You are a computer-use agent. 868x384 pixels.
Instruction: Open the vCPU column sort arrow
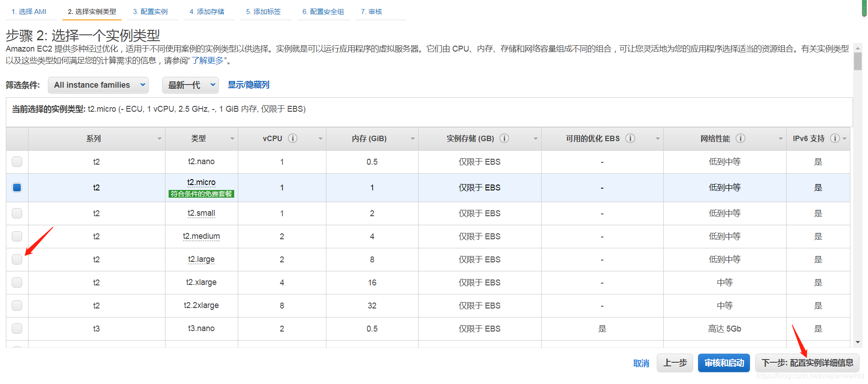321,139
